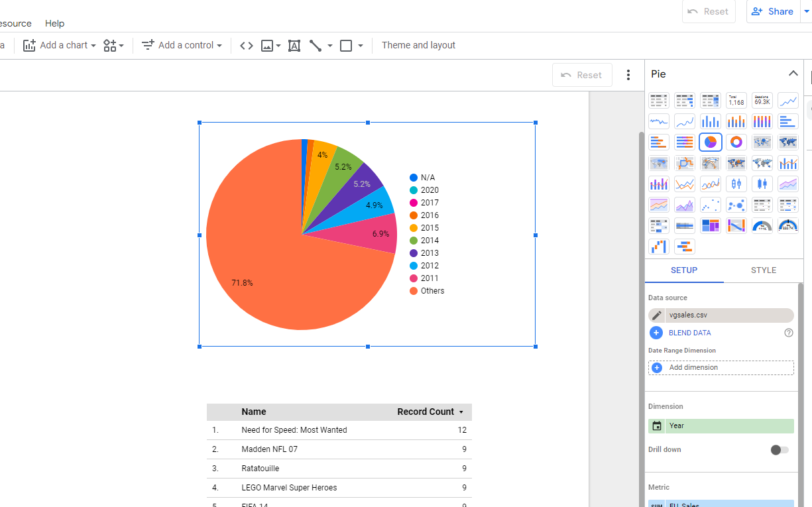
Task: Select the donut chart type
Action: tap(736, 142)
